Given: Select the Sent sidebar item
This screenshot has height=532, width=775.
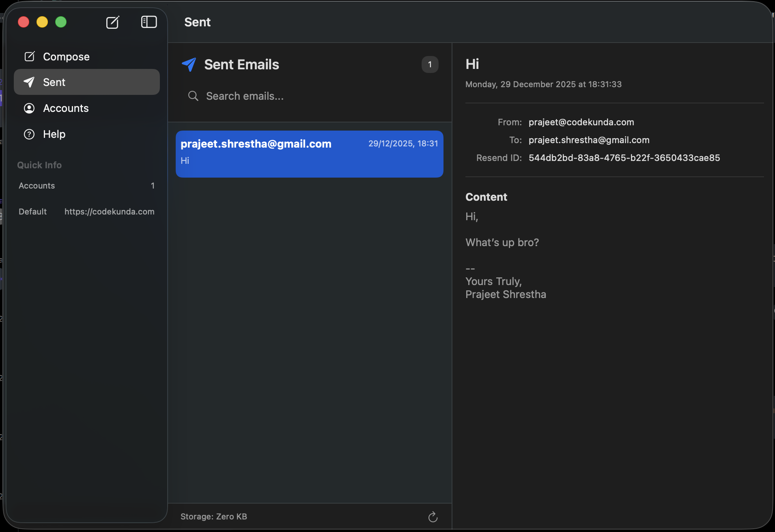Looking at the screenshot, I should coord(87,82).
